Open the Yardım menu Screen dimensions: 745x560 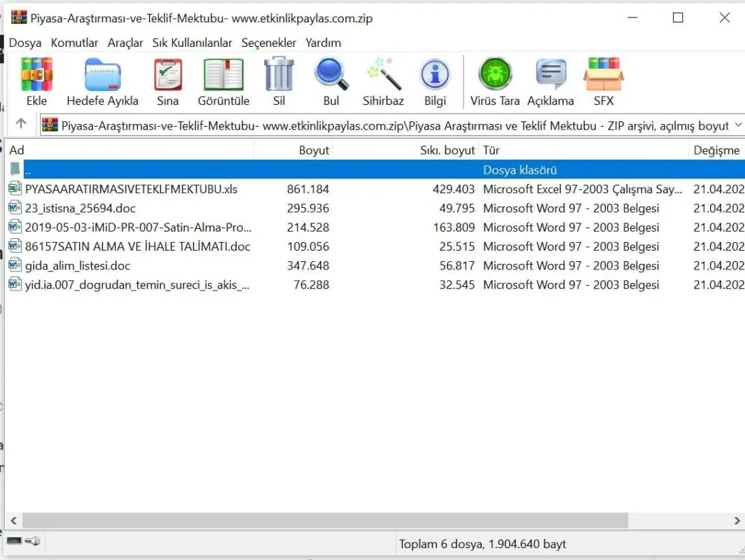(x=323, y=43)
